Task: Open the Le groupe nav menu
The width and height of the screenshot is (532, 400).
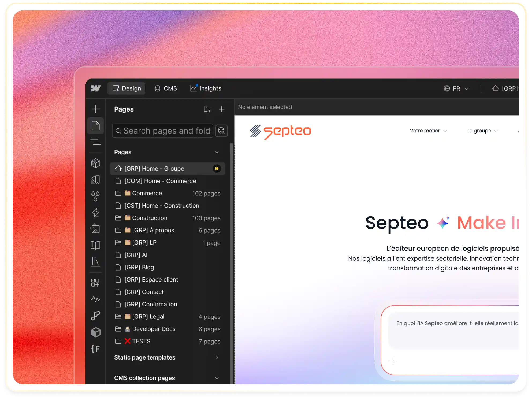Action: point(482,131)
